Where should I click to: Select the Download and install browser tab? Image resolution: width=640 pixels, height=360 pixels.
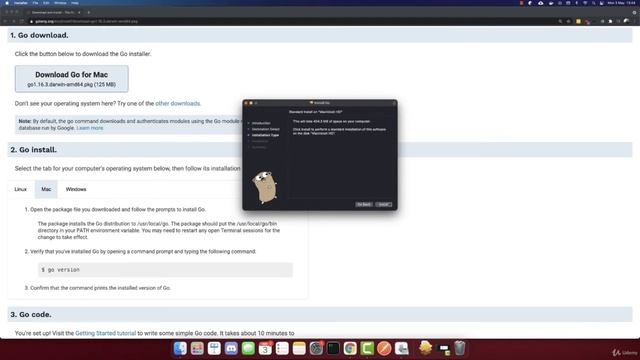point(53,12)
